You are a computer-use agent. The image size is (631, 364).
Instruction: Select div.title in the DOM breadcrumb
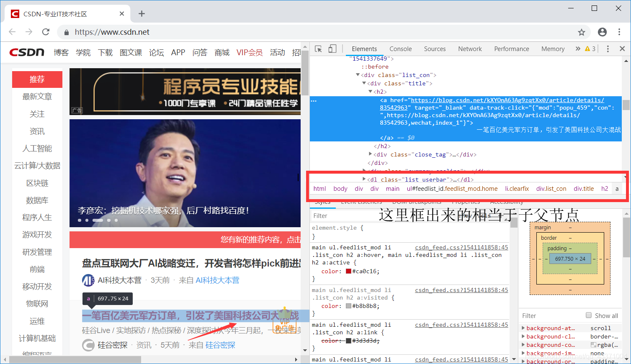point(584,189)
